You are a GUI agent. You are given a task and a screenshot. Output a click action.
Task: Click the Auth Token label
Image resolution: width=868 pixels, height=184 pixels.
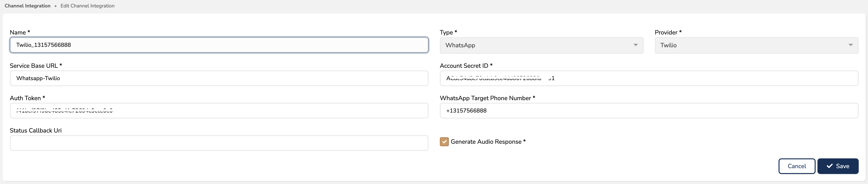pyautogui.click(x=25, y=98)
